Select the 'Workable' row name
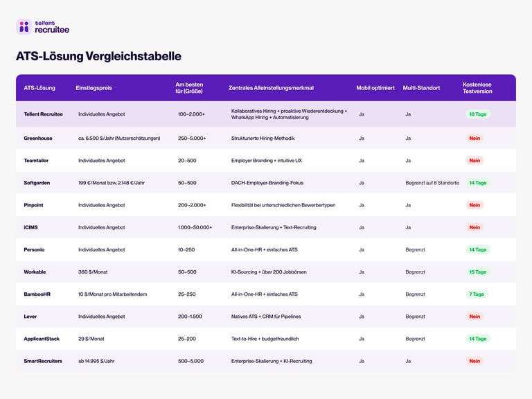The image size is (532, 399). pos(35,272)
